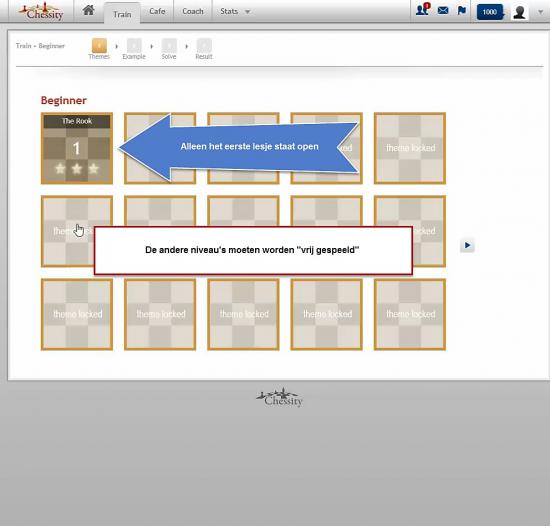Click the blue flag icon

click(x=462, y=11)
